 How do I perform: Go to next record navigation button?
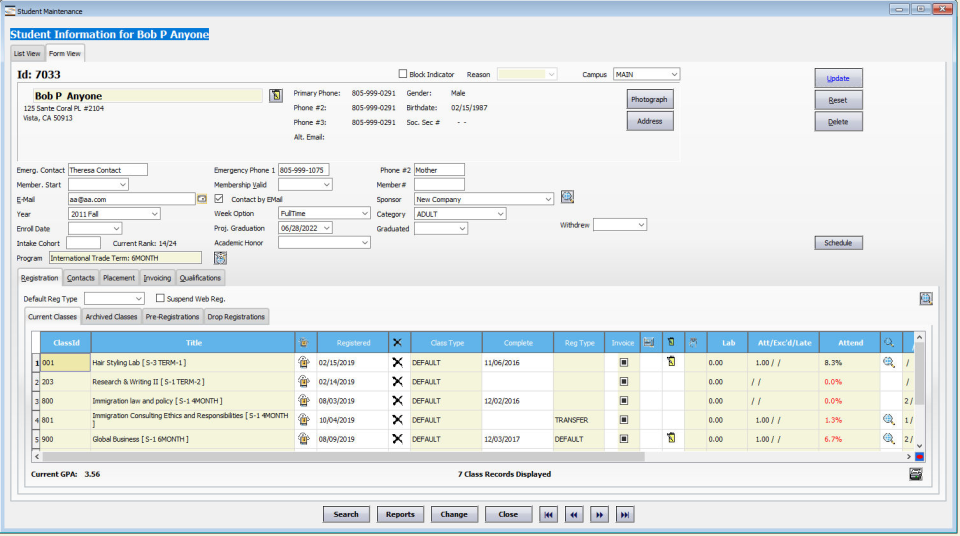pos(599,515)
